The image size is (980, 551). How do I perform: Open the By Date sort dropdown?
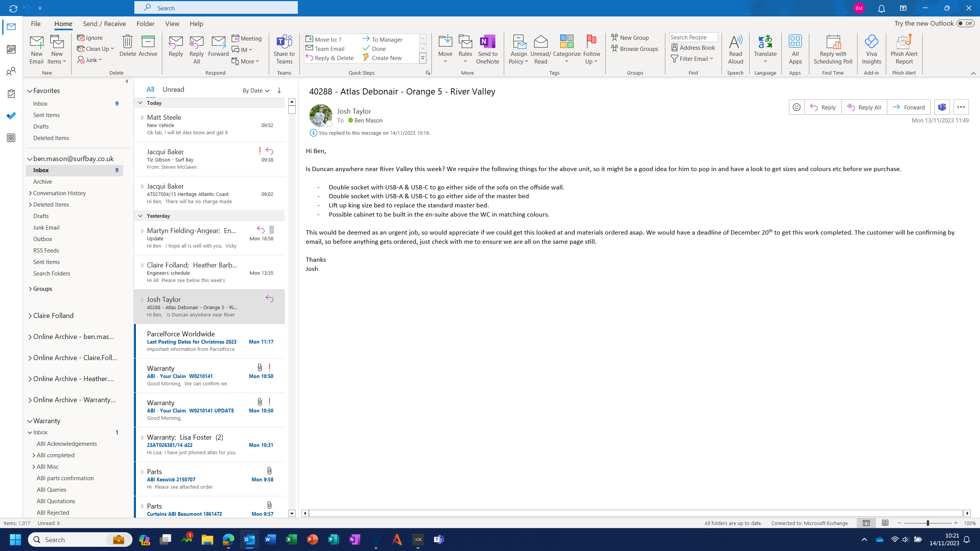(256, 91)
